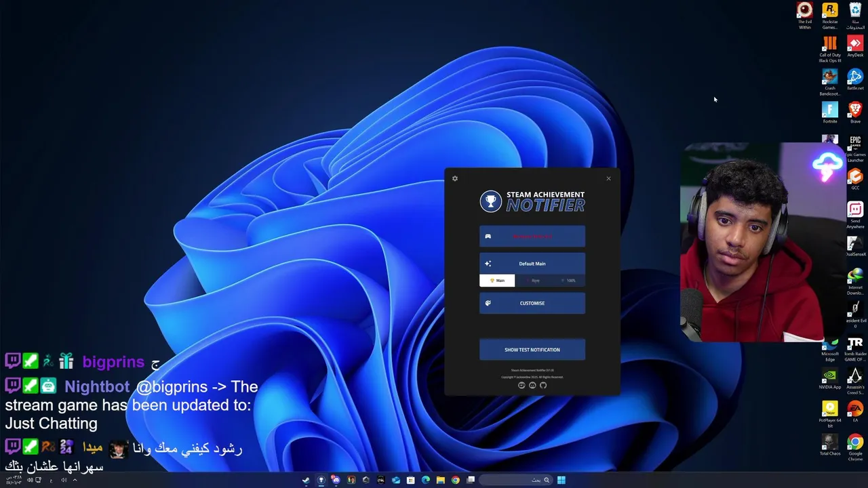Image resolution: width=868 pixels, height=488 pixels.
Task: Open Discord from the taskbar
Action: (336, 480)
